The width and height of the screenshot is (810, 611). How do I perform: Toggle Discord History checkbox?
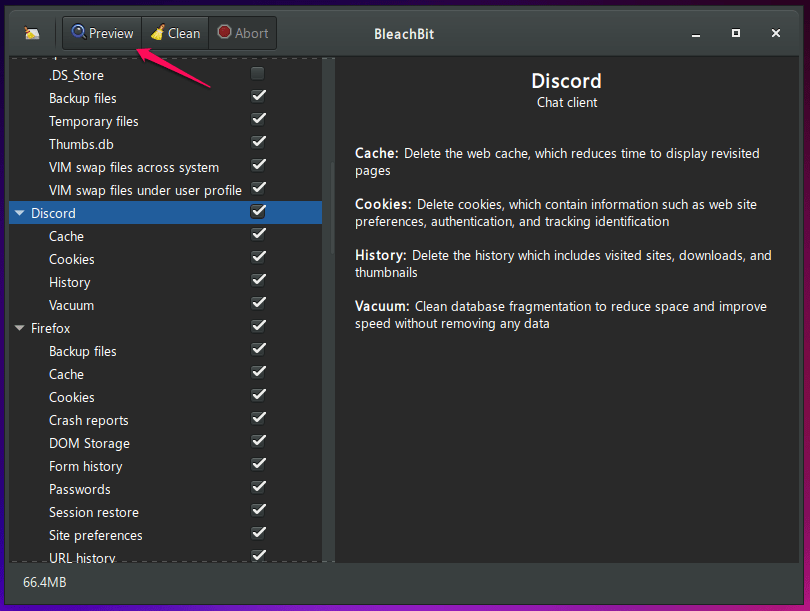point(258,280)
